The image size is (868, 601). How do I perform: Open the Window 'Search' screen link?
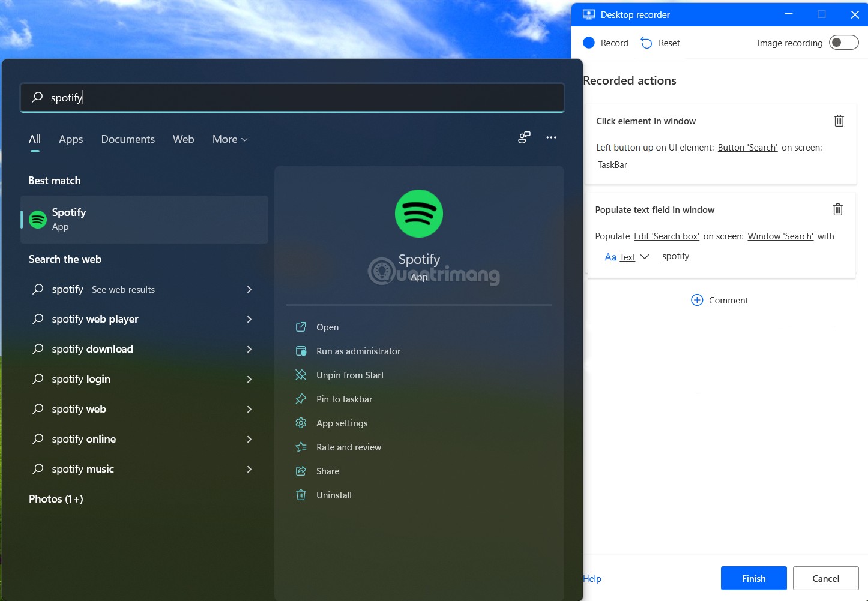tap(780, 236)
